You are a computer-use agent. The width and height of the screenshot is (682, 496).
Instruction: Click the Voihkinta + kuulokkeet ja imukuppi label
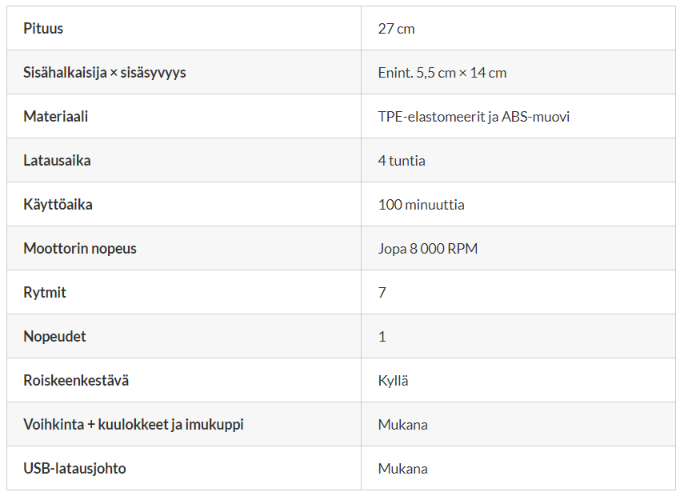click(133, 425)
